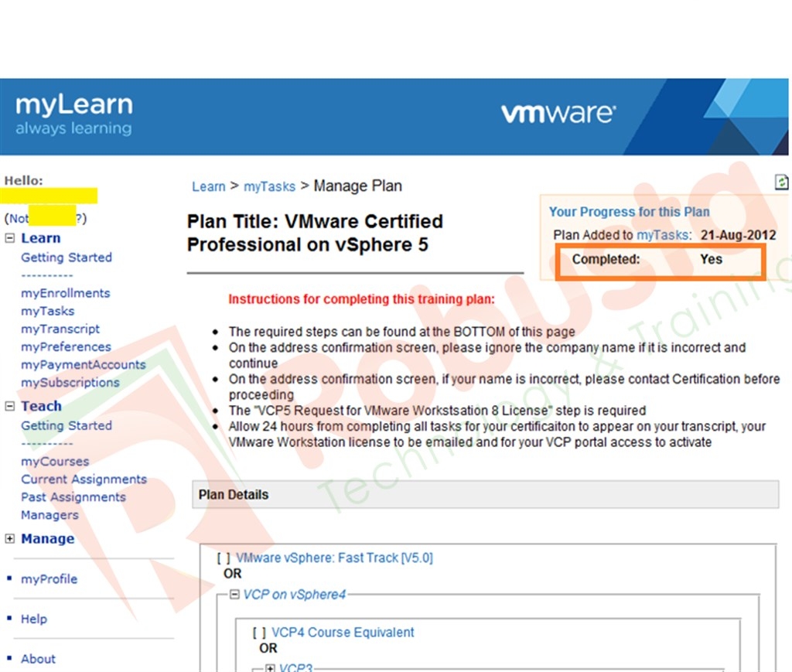Image resolution: width=792 pixels, height=672 pixels.
Task: Go to myEnrollments
Action: [x=65, y=293]
